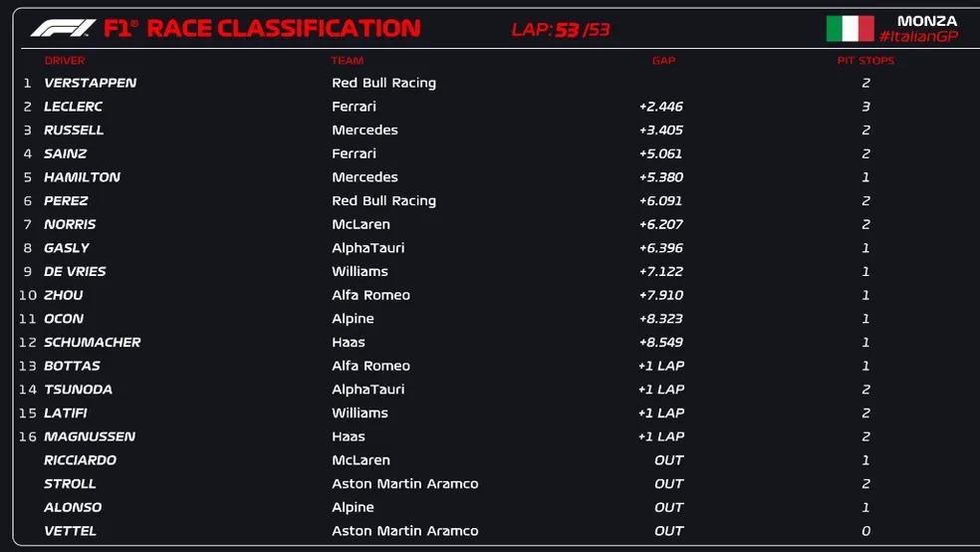Screen dimensions: 980x552
Task: Click the GAP column header
Action: click(x=663, y=61)
